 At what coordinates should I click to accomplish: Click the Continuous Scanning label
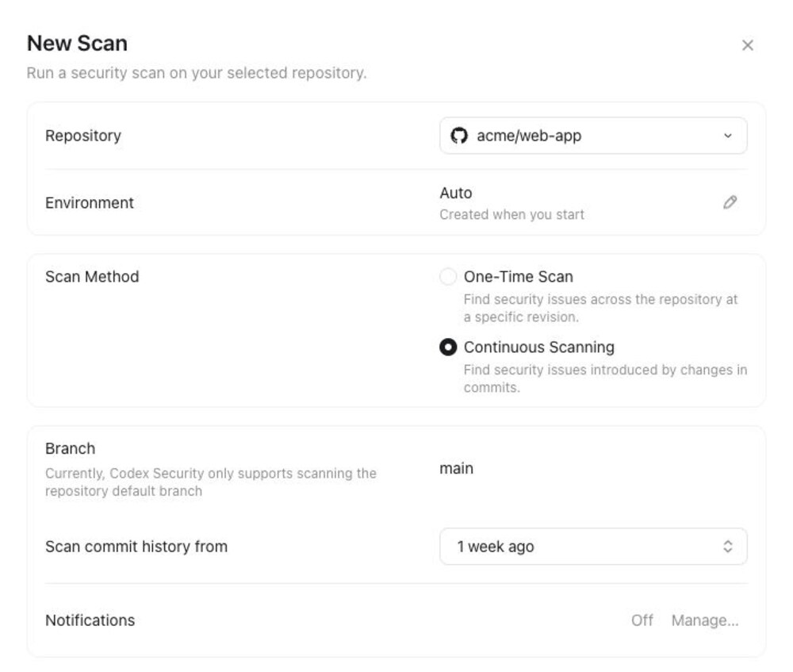pos(539,348)
